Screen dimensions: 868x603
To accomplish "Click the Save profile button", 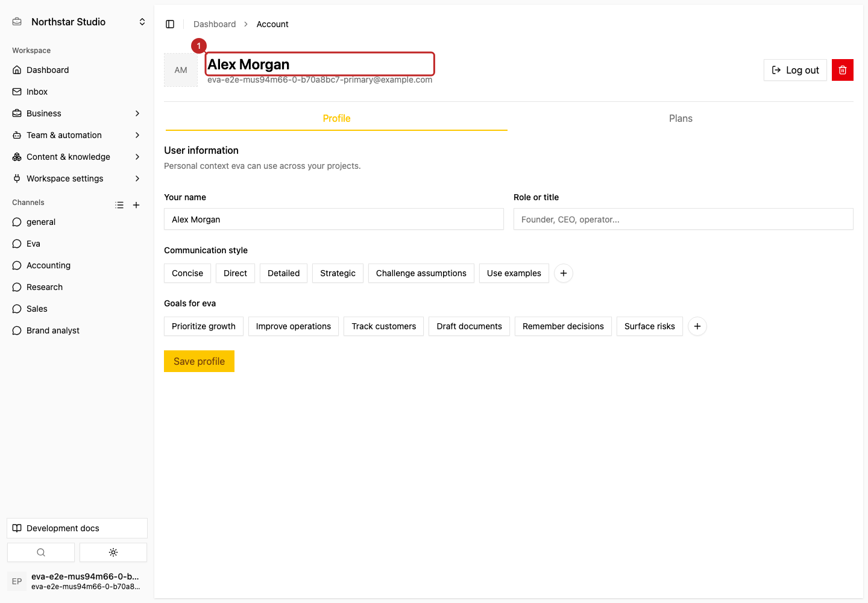I will (x=199, y=361).
